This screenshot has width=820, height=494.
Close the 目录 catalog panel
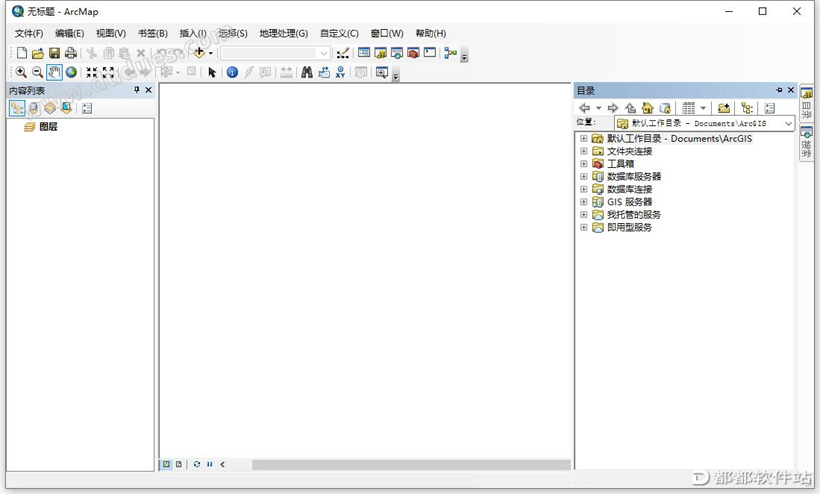(791, 90)
